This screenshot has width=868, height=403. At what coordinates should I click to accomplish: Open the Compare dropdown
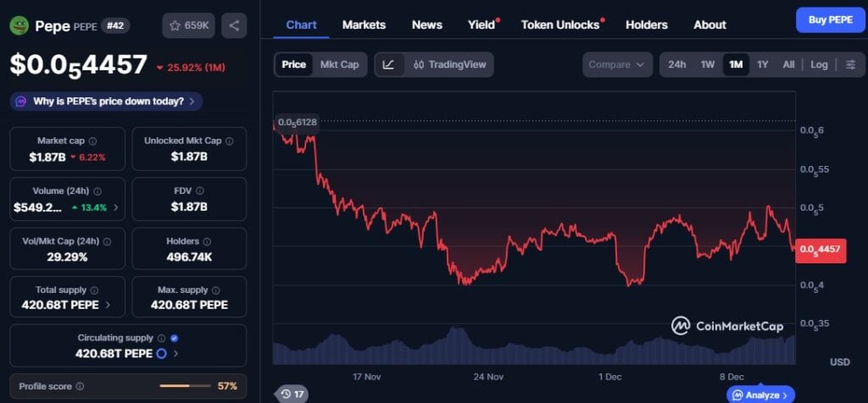[617, 64]
